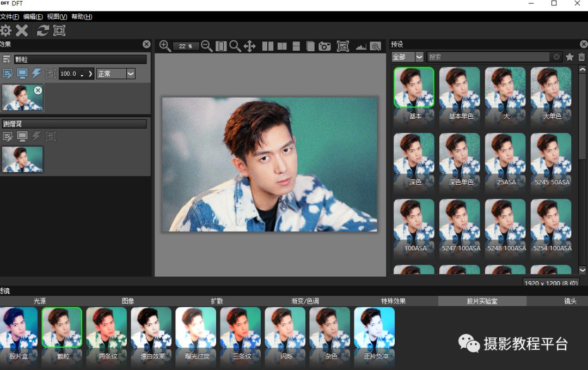The image size is (588, 370).
Task: Open the 帮助(H) menu
Action: pyautogui.click(x=82, y=16)
